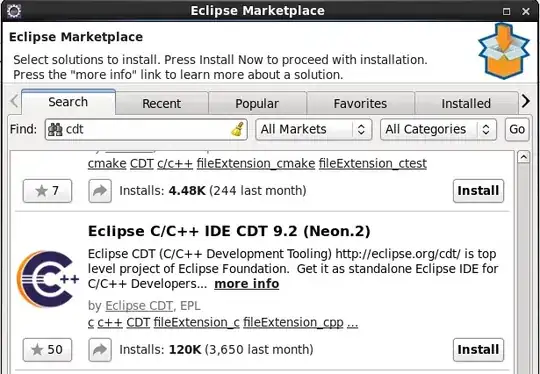Viewport: 540px width, 374px height.
Task: Switch to the Installed tab
Action: pyautogui.click(x=466, y=103)
